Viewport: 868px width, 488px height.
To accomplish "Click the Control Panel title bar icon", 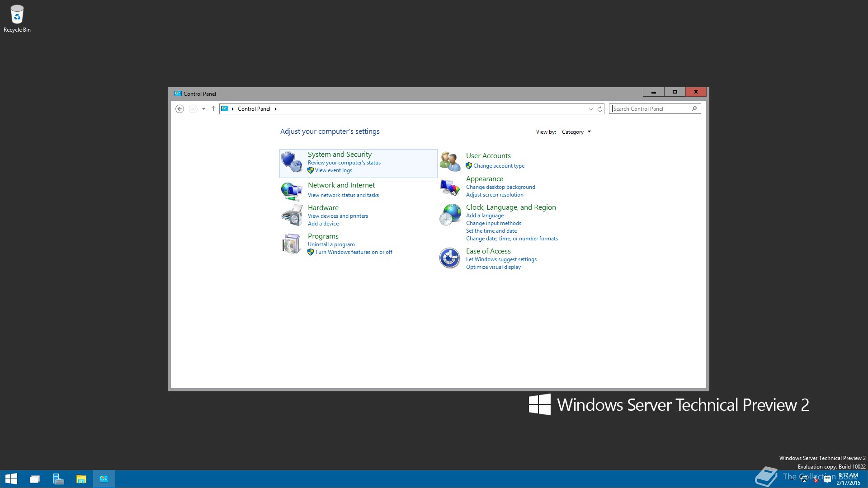I will (x=178, y=94).
